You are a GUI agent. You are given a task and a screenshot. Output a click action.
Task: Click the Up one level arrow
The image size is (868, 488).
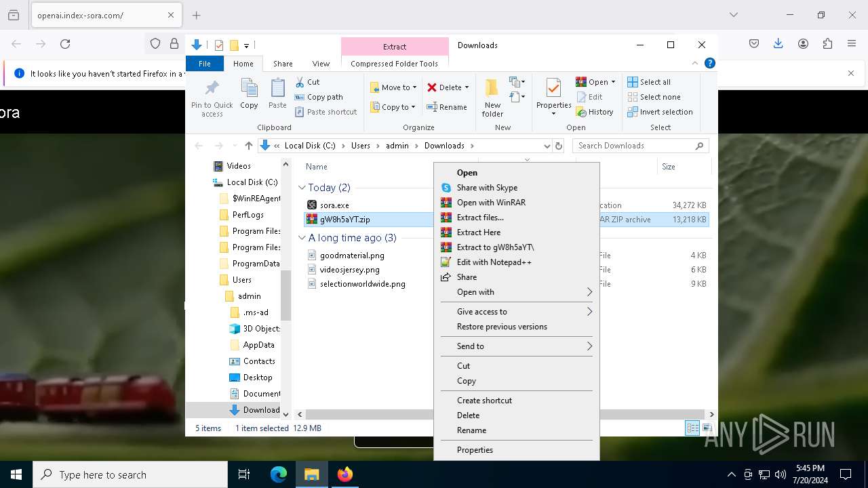click(249, 146)
